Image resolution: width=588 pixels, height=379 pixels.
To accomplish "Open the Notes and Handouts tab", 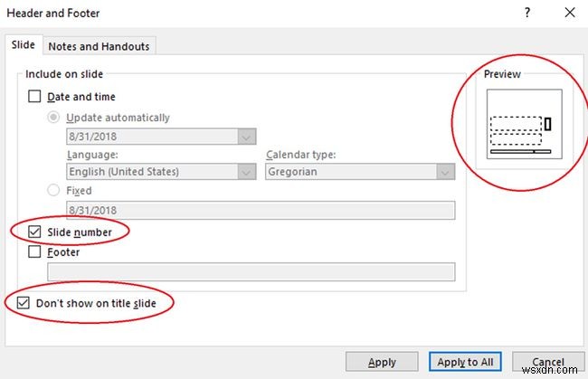I will pyautogui.click(x=100, y=46).
